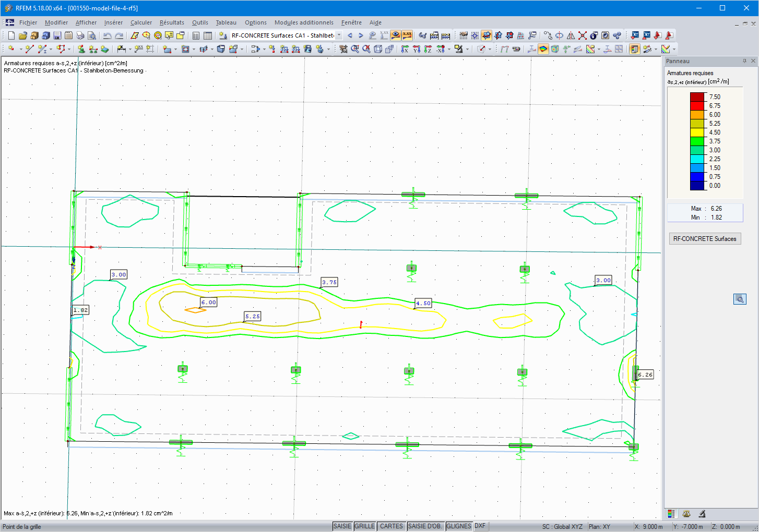The height and width of the screenshot is (532, 759).
Task: Create a new model with blank page icon
Action: (x=11, y=35)
